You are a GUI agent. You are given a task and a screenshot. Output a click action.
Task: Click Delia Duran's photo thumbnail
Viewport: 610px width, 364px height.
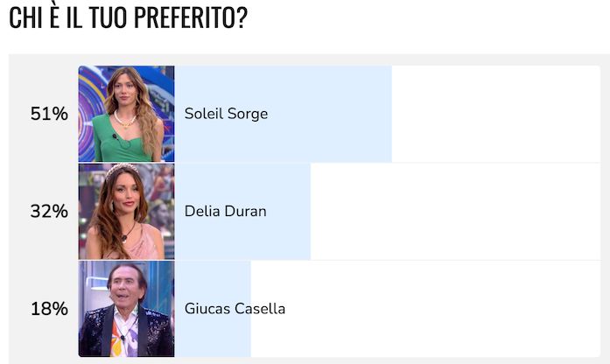(126, 211)
